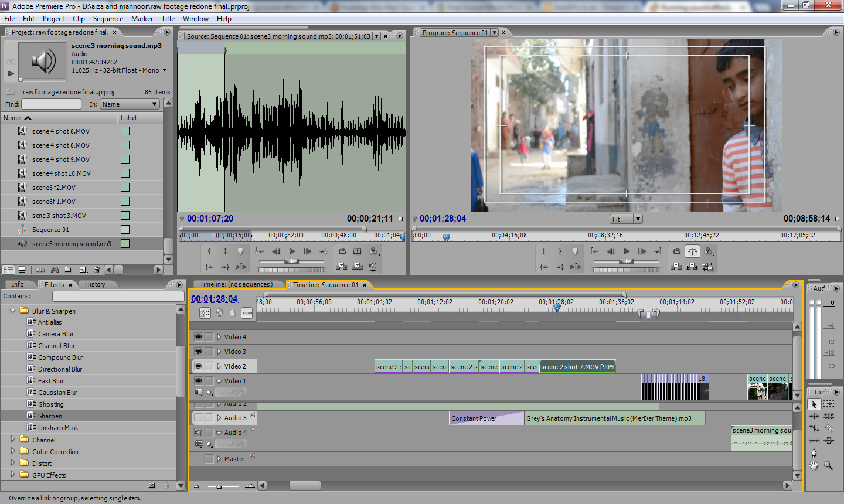This screenshot has width=844, height=504.
Task: Open the Find 'In: Name' dropdown
Action: (x=130, y=104)
